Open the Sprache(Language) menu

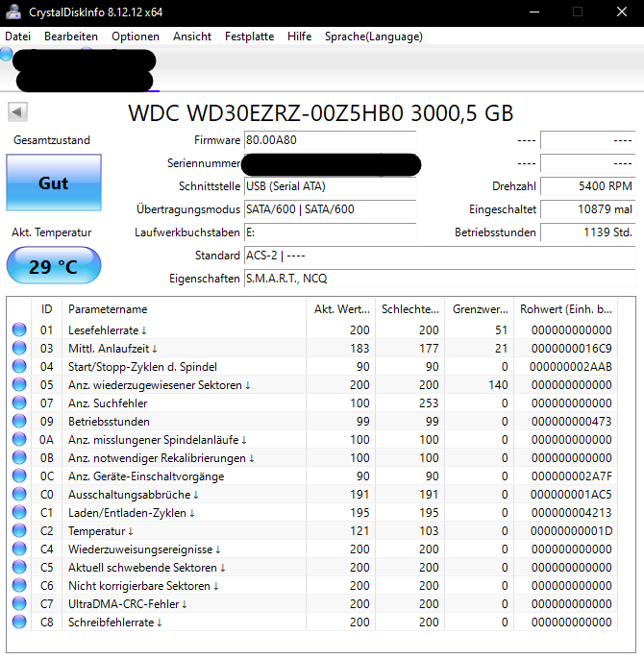(374, 37)
